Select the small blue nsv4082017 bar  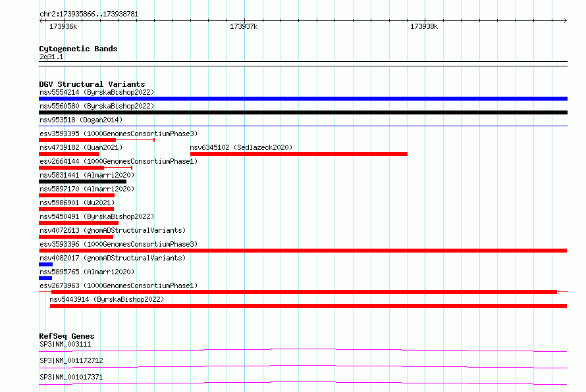45,264
